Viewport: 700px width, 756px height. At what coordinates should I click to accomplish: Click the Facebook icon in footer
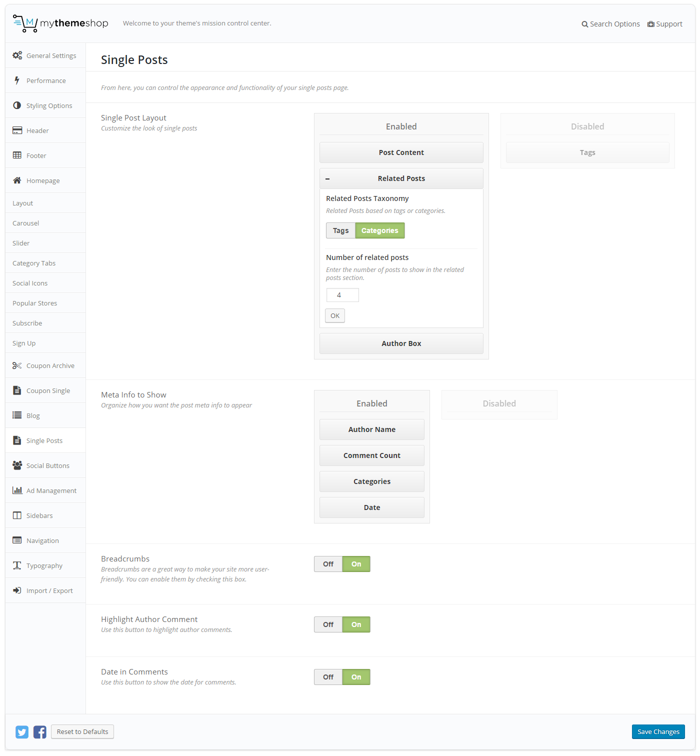[40, 732]
